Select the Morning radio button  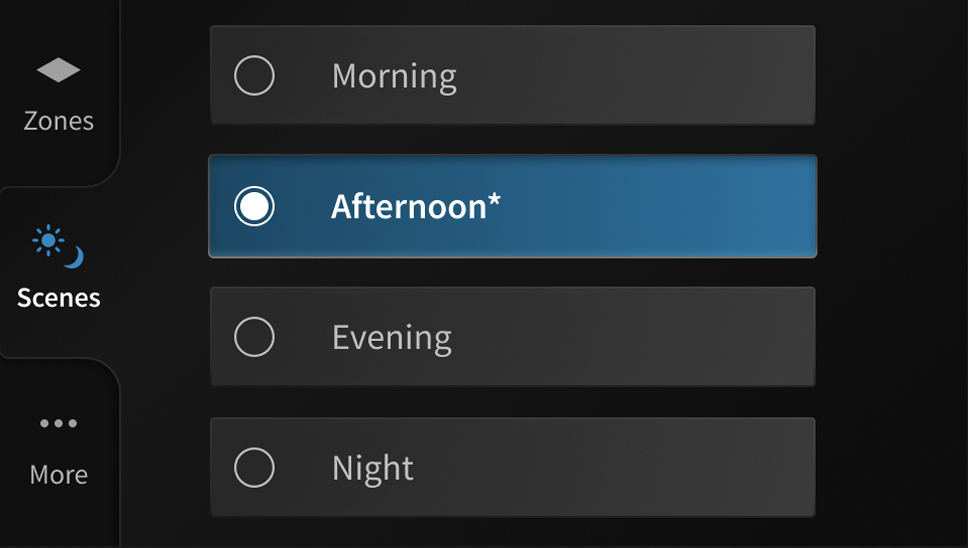point(254,76)
